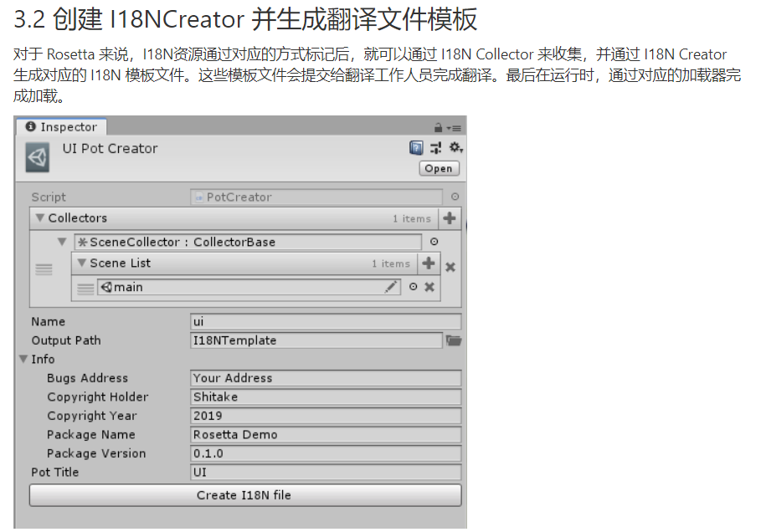Click the pencil edit icon for main
The height and width of the screenshot is (532, 761).
391,287
